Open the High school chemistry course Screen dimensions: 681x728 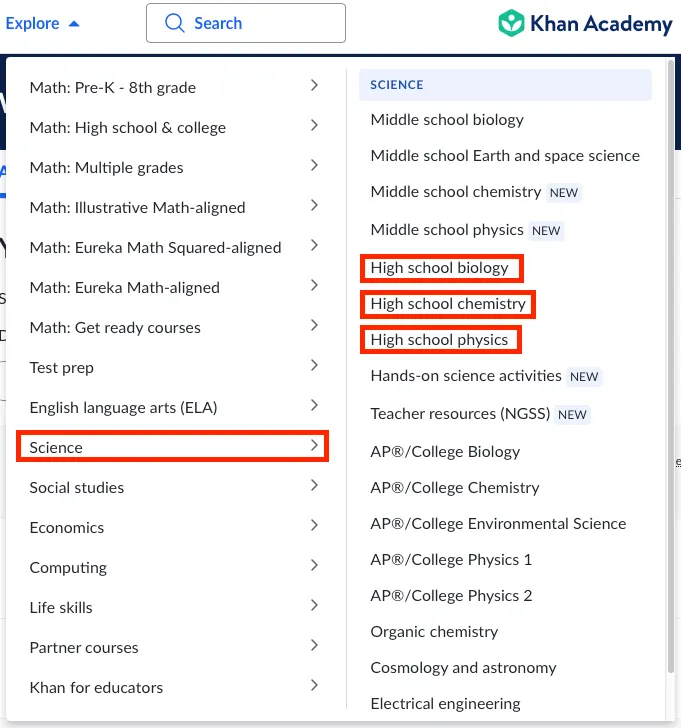[447, 304]
